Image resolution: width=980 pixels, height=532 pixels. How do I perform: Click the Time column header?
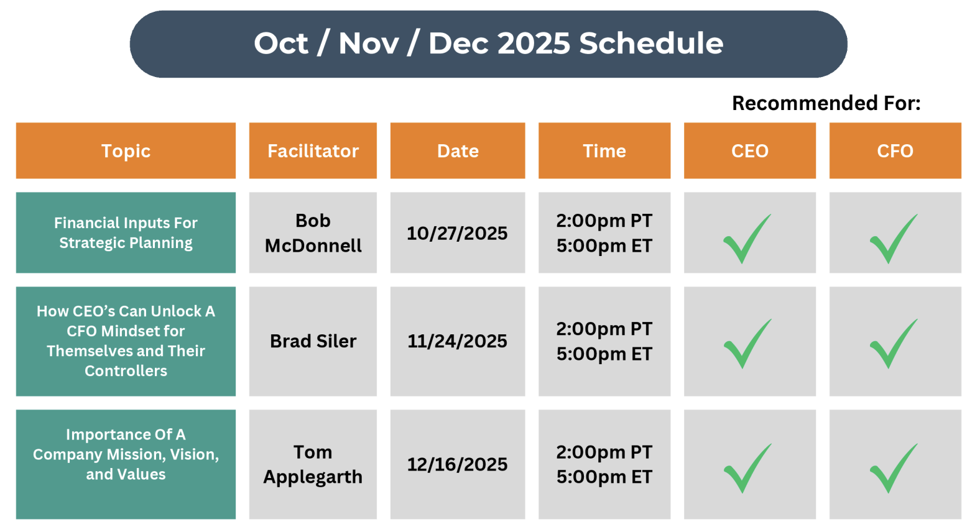point(604,151)
